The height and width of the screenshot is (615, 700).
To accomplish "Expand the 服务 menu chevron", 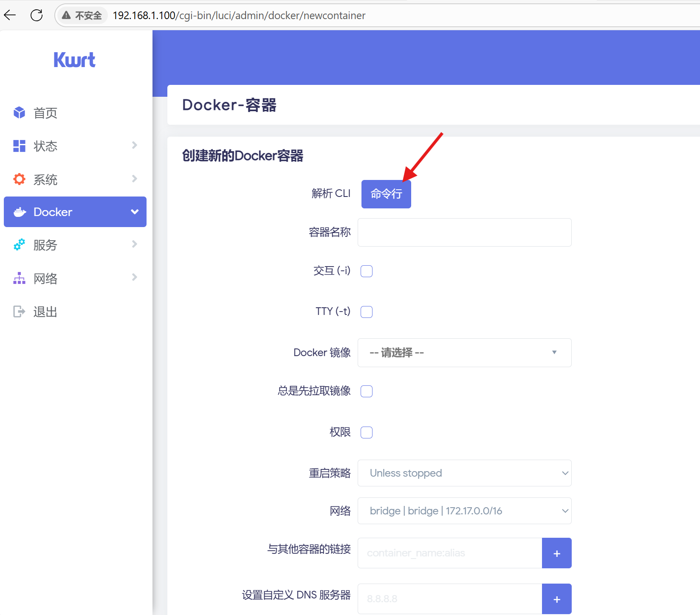I will point(135,244).
